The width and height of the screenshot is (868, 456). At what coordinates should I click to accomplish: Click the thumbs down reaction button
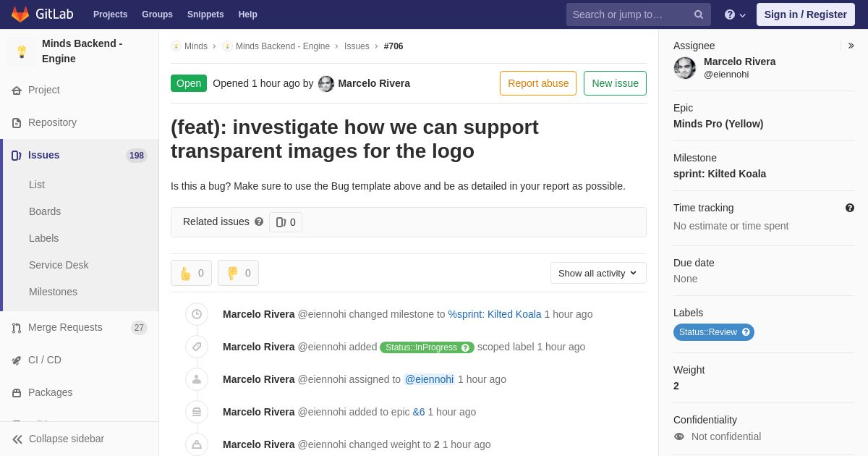pyautogui.click(x=238, y=273)
